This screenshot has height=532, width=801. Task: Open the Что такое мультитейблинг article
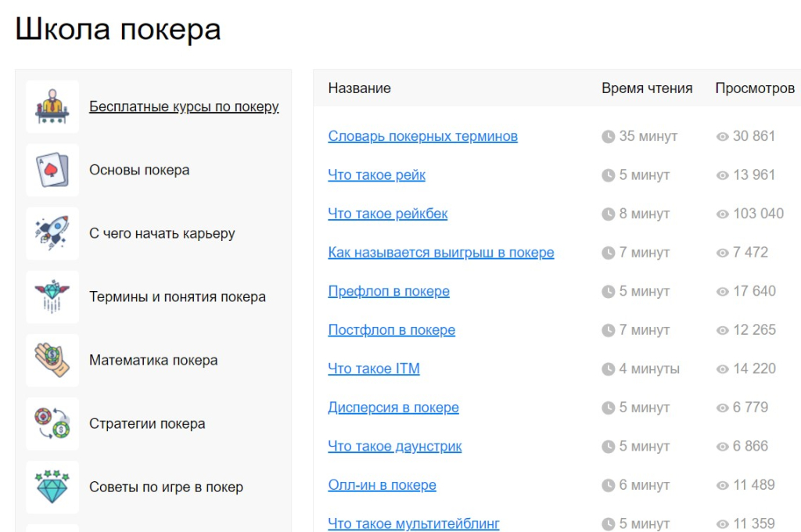pos(414,524)
